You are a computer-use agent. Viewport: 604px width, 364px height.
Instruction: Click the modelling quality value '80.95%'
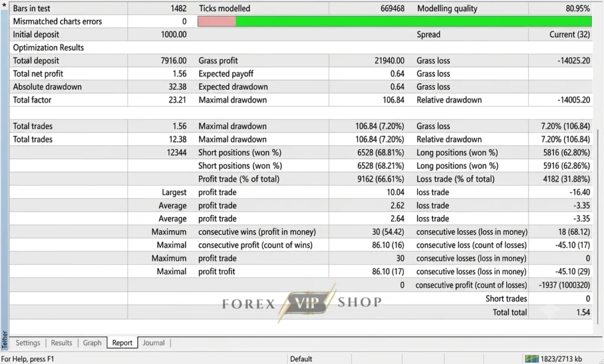pyautogui.click(x=578, y=8)
